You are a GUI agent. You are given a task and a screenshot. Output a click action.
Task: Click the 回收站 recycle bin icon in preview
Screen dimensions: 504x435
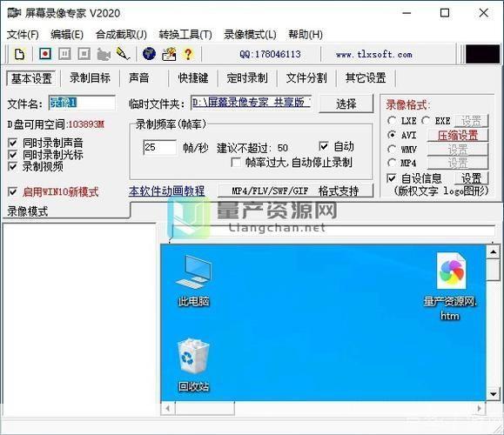click(194, 365)
